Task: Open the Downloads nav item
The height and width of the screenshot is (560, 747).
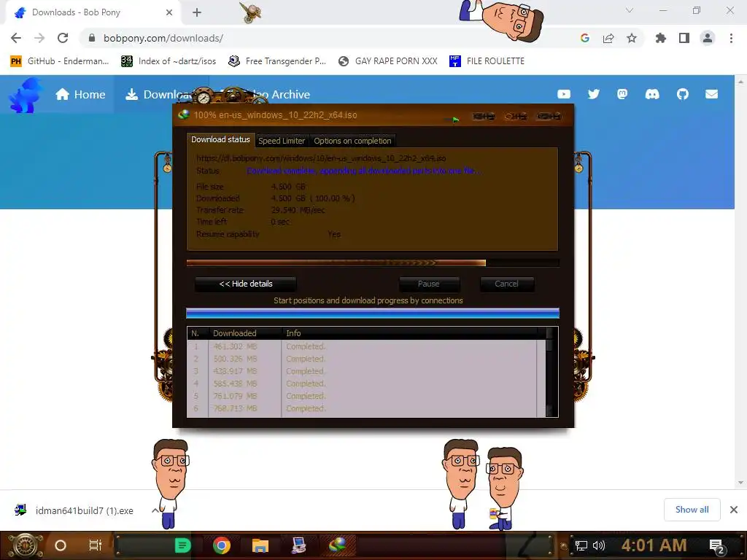Action: click(x=160, y=94)
